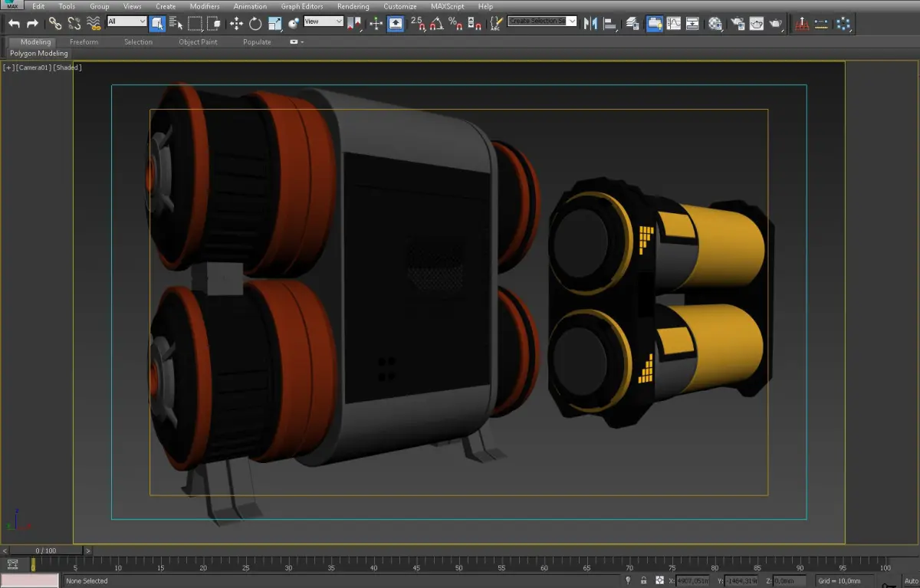Expand the 'View' reference coordinate dropdown

(x=323, y=21)
